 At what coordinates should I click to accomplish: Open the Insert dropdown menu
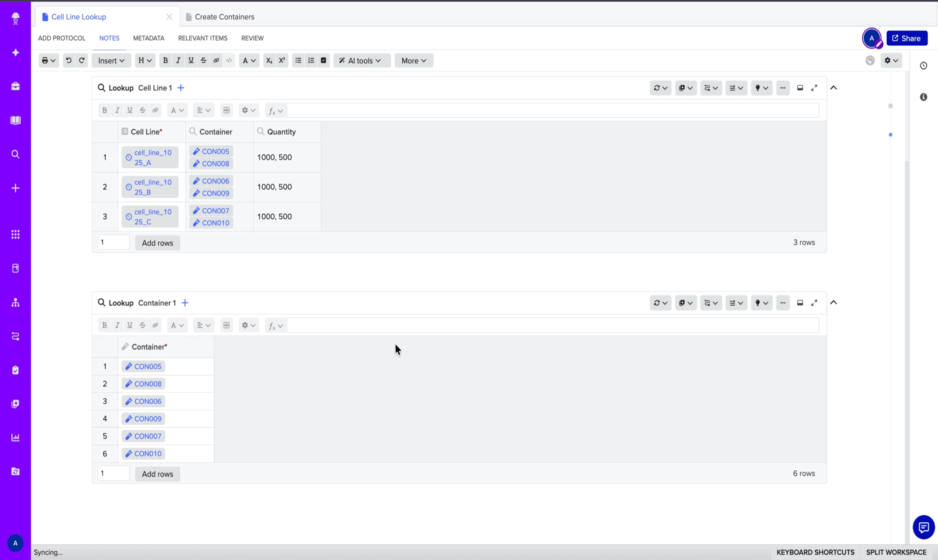click(x=111, y=60)
